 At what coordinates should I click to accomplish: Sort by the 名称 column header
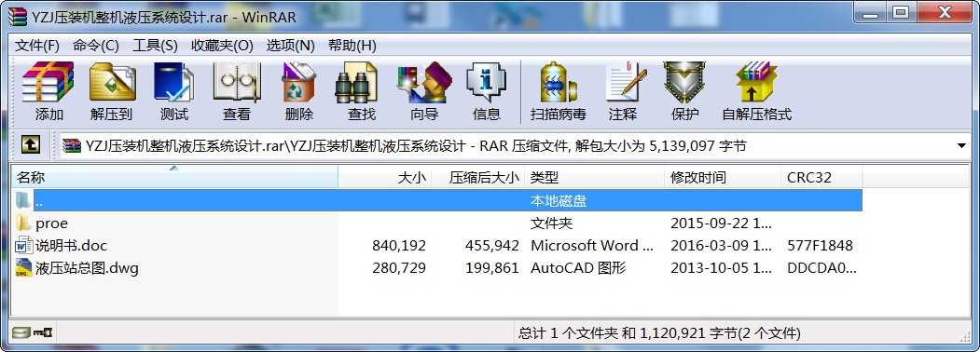(x=174, y=177)
